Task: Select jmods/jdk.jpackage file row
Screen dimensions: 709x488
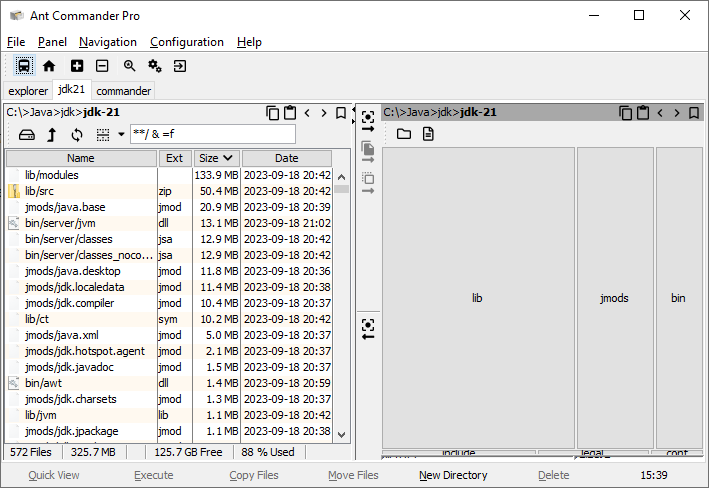Action: click(169, 431)
